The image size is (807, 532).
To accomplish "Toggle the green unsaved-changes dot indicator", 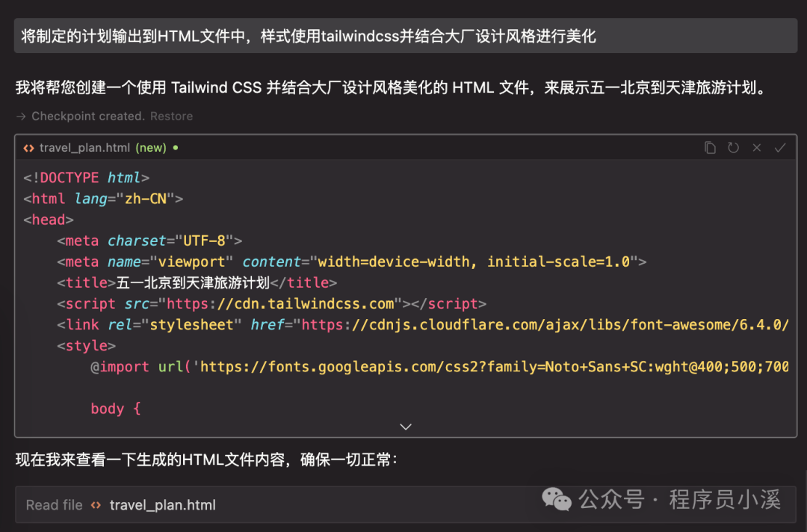I will [x=173, y=147].
